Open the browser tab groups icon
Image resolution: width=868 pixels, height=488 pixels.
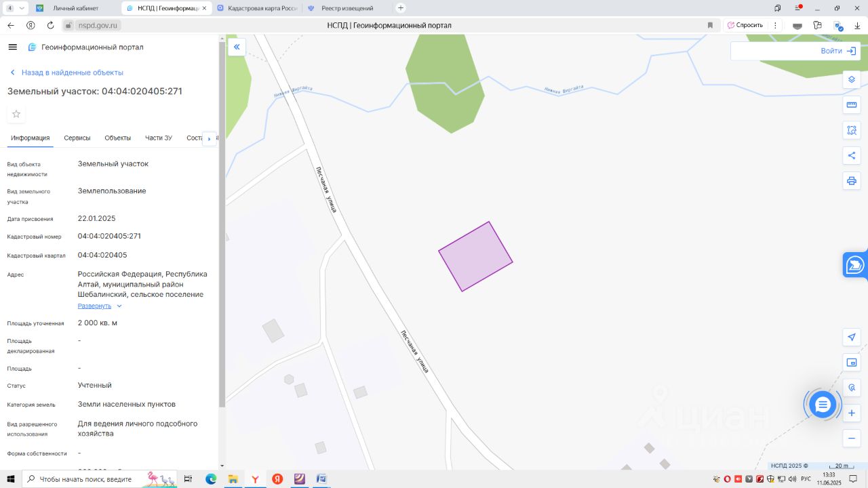pyautogui.click(x=778, y=8)
